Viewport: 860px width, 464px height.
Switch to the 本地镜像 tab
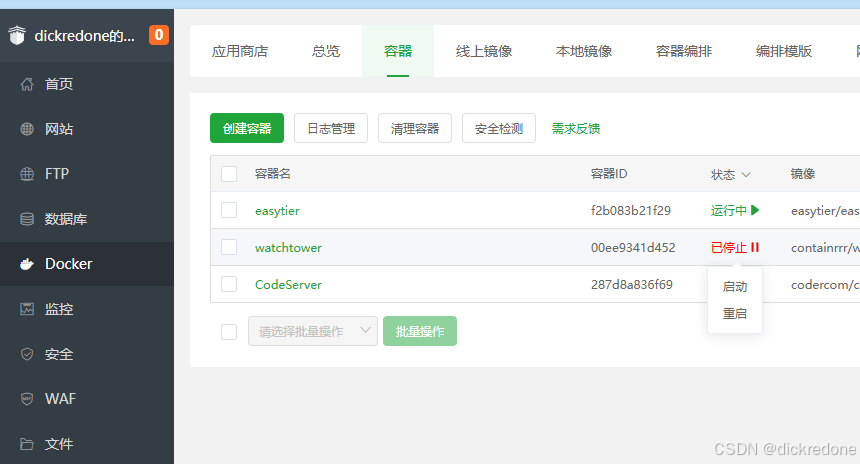coord(584,51)
